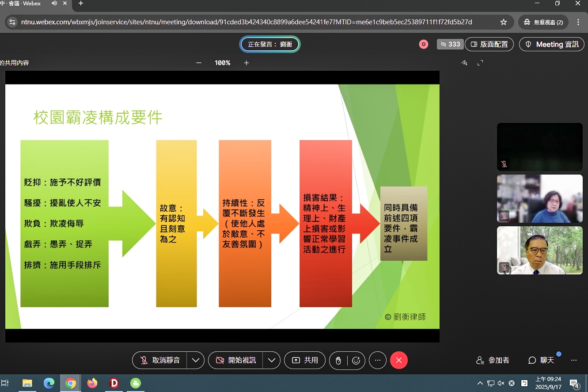This screenshot has height=392, width=588.
Task: Open Firefox from the taskbar
Action: (92, 383)
